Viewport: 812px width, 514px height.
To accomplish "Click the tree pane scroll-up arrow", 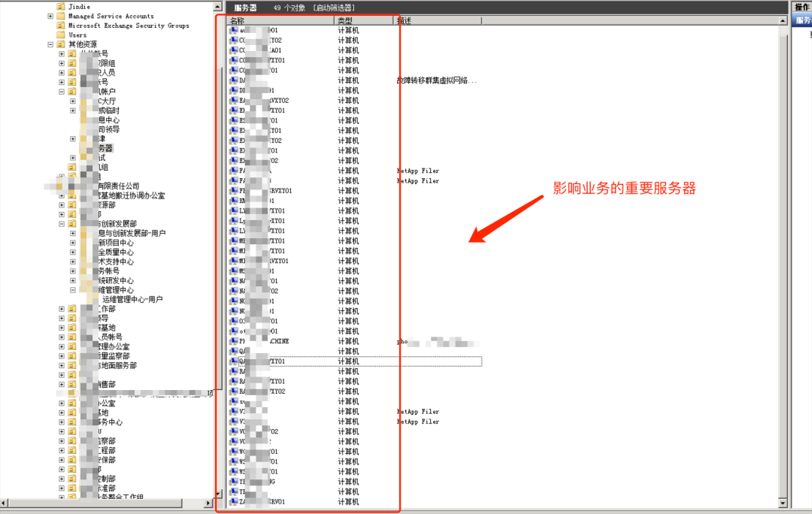I will click(x=218, y=7).
